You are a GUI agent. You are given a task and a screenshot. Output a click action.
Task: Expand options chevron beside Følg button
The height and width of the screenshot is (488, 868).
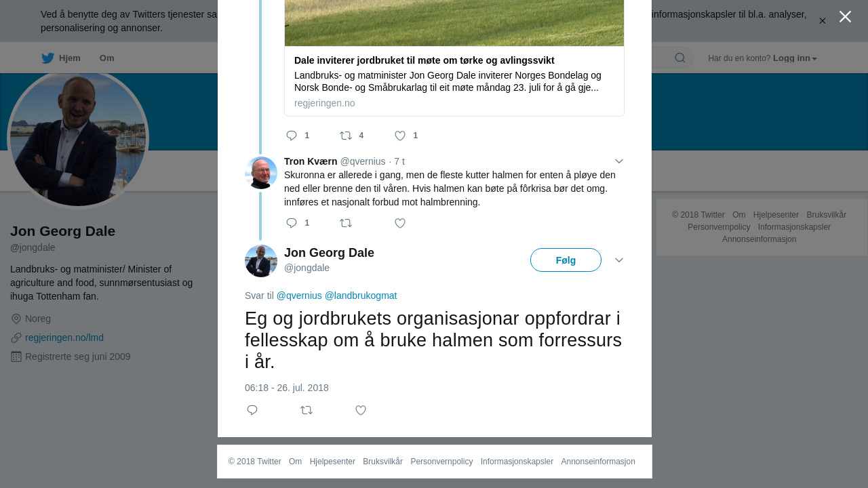(619, 260)
